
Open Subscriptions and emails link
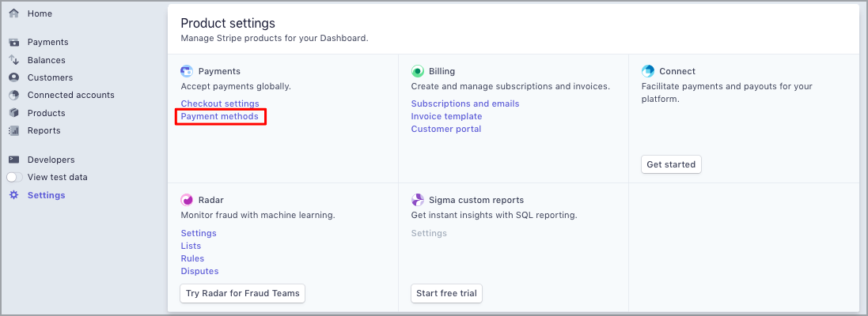pyautogui.click(x=465, y=103)
